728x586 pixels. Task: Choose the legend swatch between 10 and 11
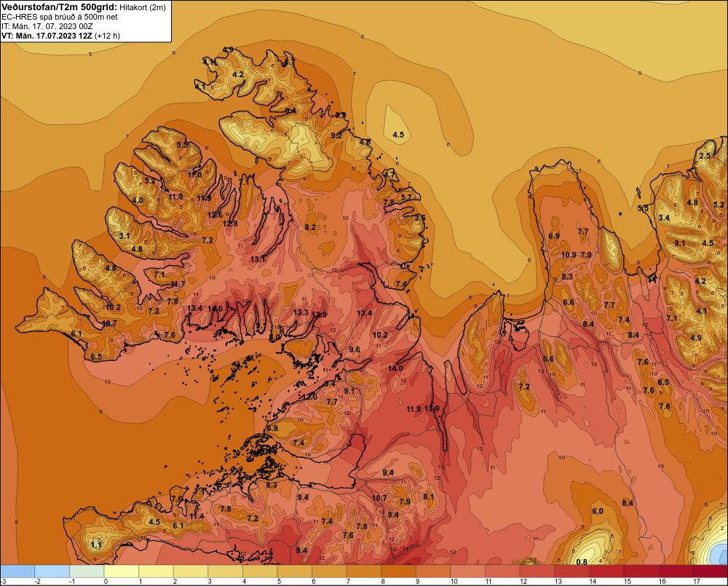(x=467, y=571)
